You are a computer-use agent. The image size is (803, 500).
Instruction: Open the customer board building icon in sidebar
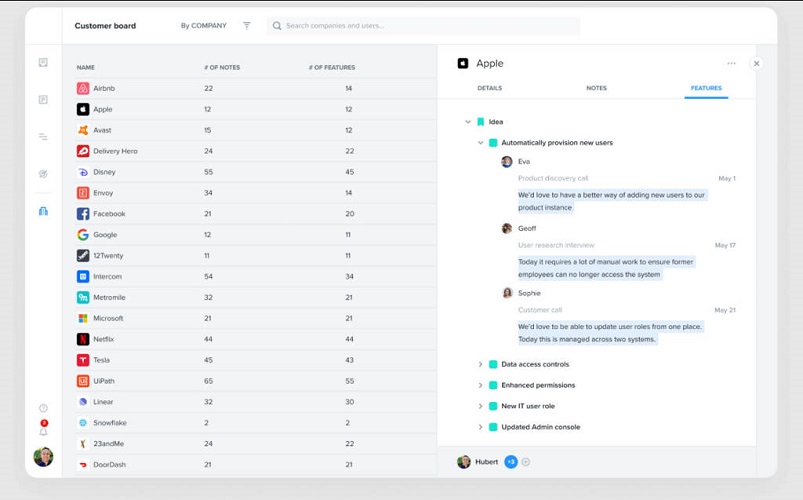click(43, 211)
